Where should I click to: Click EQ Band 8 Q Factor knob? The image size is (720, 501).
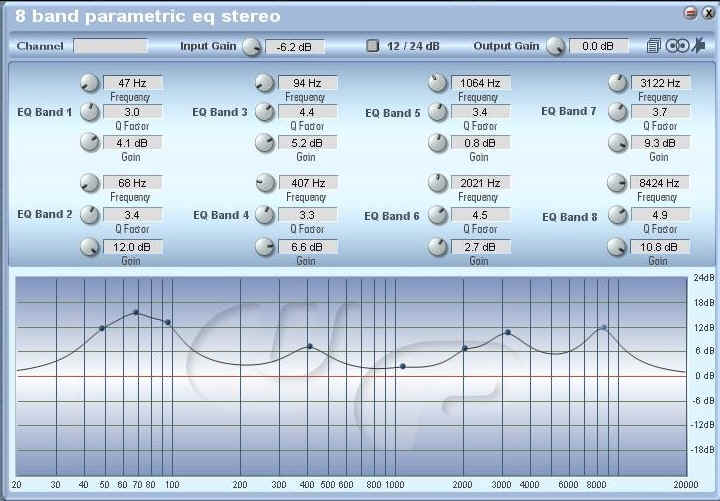[x=618, y=215]
